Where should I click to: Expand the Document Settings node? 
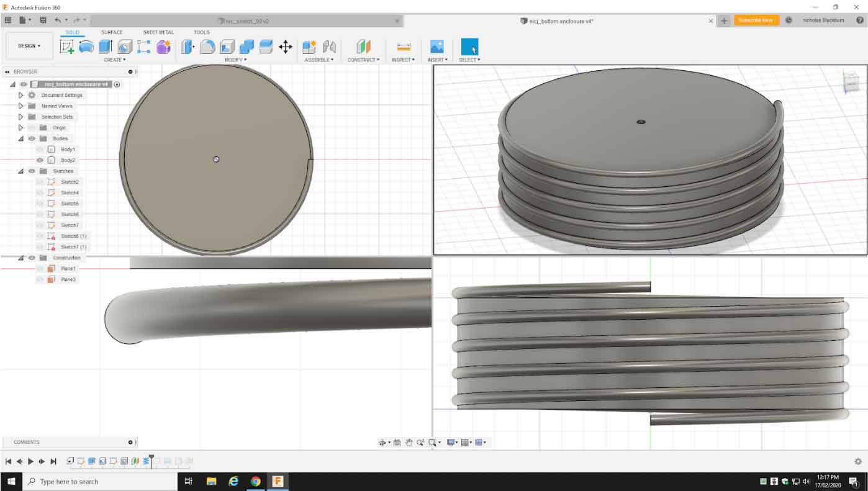20,95
